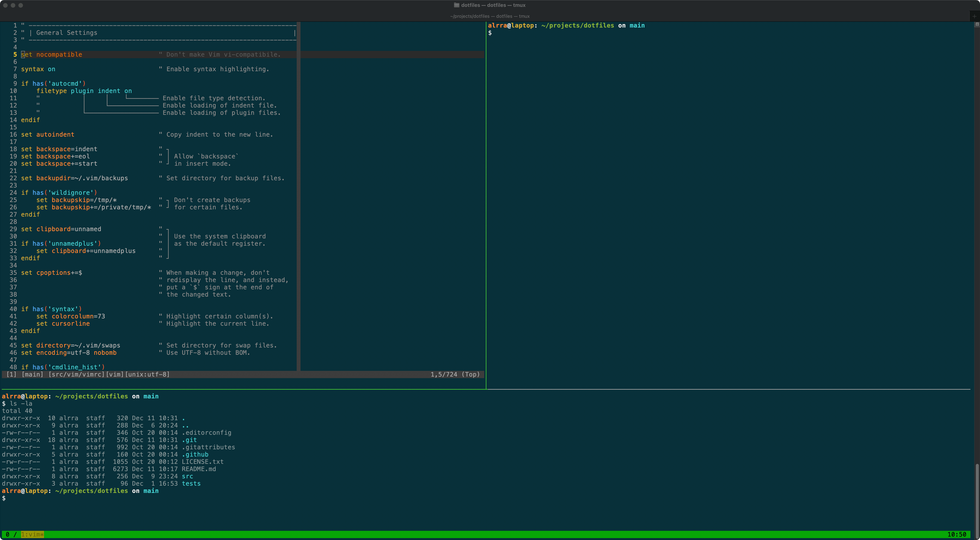Click '.gitattributes' in ls output
980x540 pixels.
point(208,447)
